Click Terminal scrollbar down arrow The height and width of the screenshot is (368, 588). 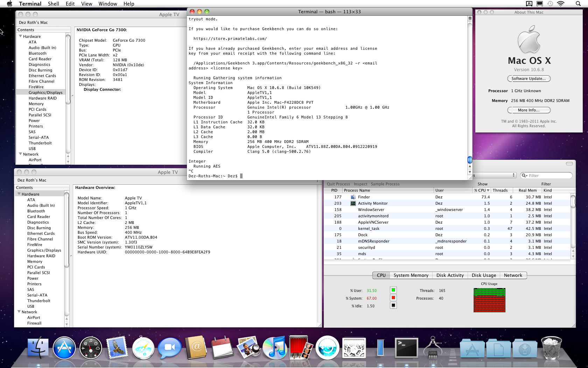[x=470, y=172]
